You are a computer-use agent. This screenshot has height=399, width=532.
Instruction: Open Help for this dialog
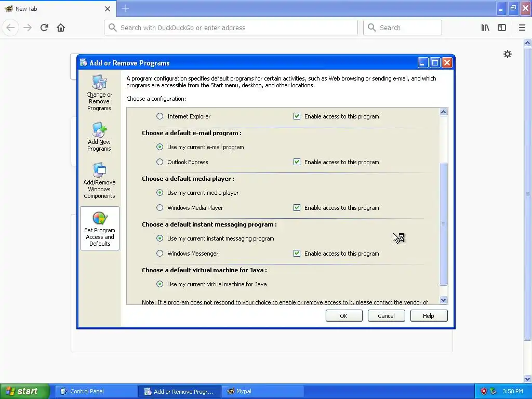[x=429, y=315]
